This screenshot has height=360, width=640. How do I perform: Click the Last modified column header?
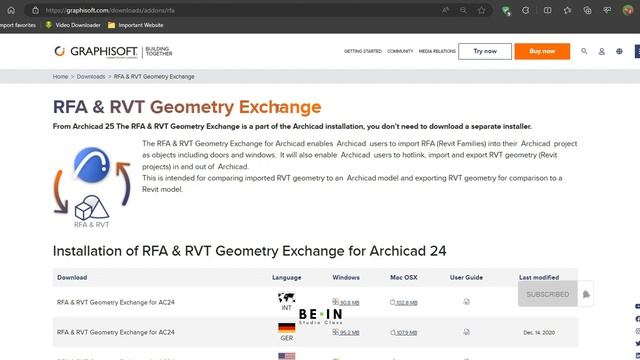click(x=539, y=278)
